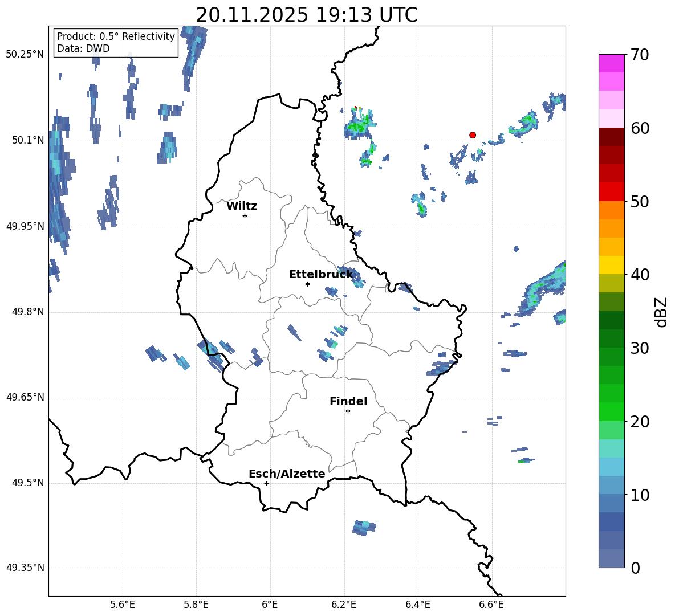
Task: Pick the dark maroon swatch below 60
Action: [612, 137]
